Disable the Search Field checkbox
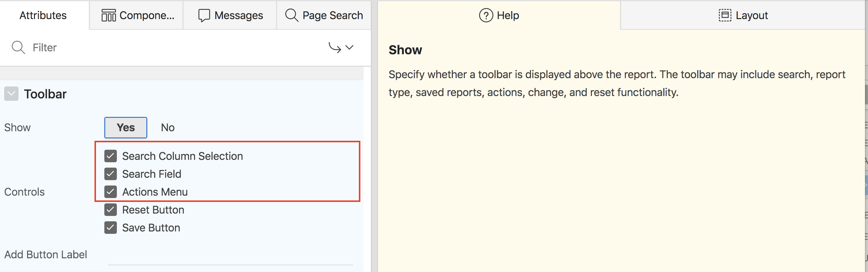 tap(111, 174)
